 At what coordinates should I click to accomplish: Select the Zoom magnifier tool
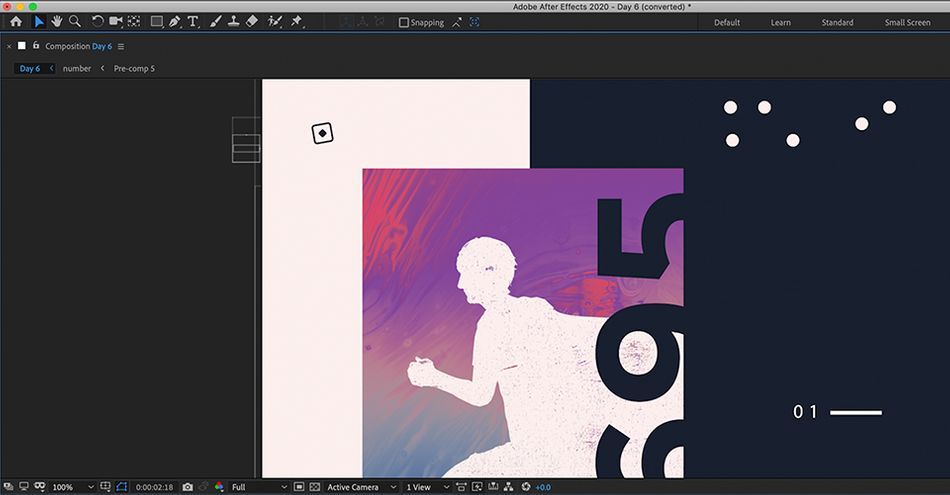pos(75,22)
